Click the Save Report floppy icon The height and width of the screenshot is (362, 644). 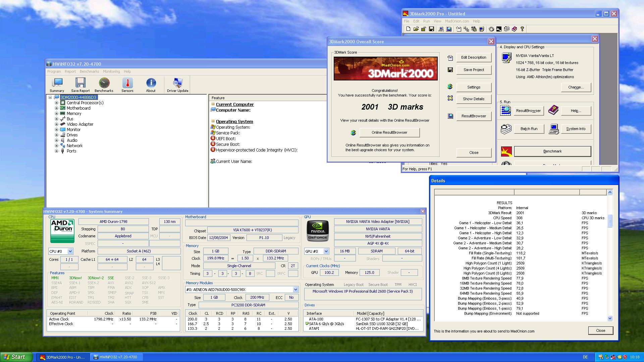(80, 84)
